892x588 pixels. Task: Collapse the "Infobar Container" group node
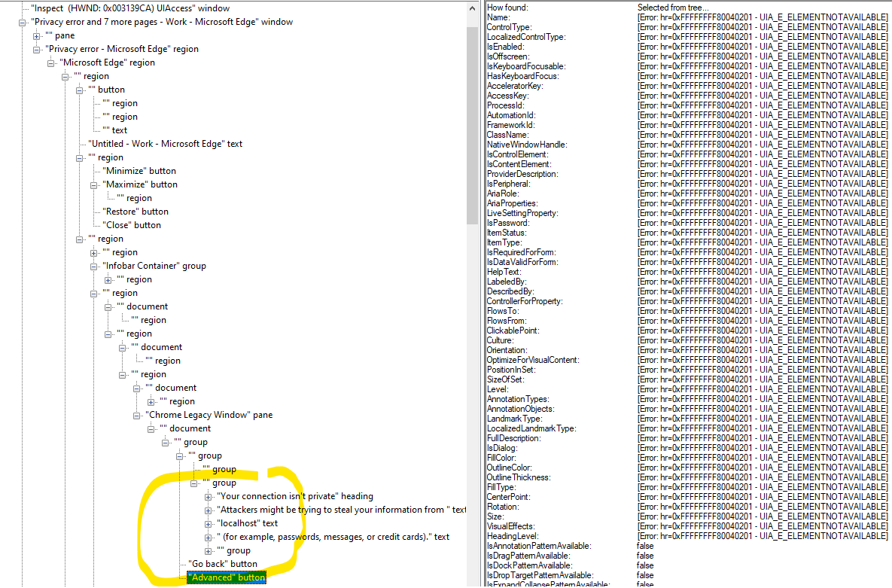[93, 267]
